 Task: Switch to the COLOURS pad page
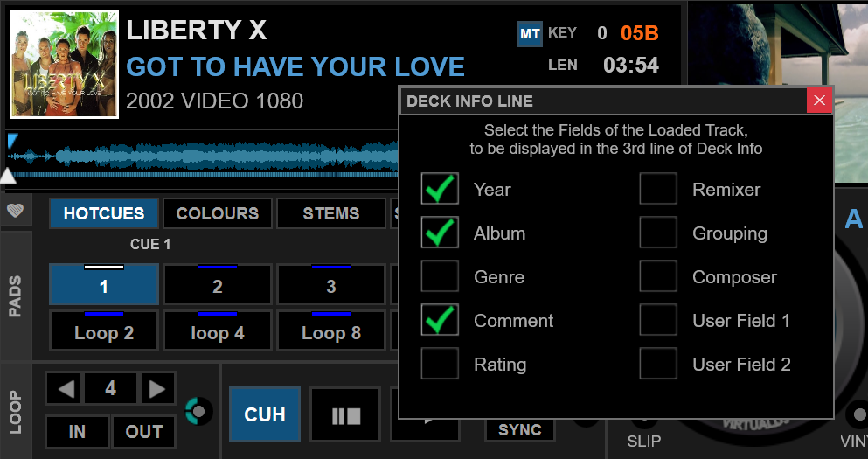218,213
